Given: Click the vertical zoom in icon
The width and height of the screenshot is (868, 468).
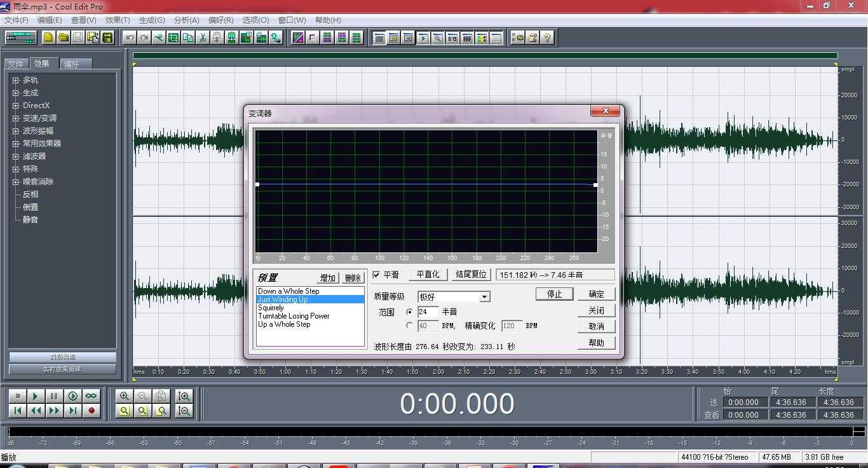Looking at the screenshot, I should point(184,396).
